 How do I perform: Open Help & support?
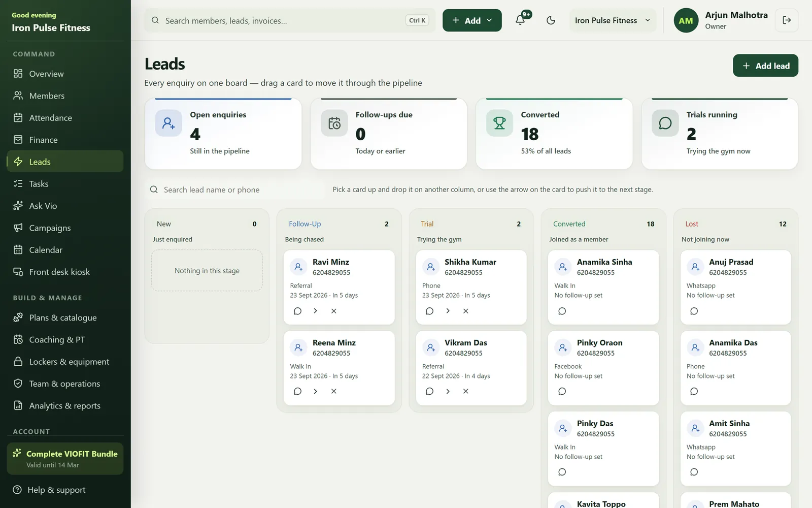tap(65, 490)
